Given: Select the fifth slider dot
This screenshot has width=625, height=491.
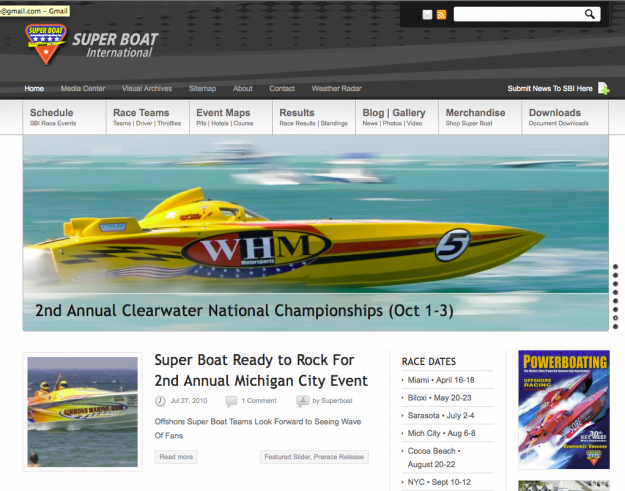Looking at the screenshot, I should coord(615,301).
